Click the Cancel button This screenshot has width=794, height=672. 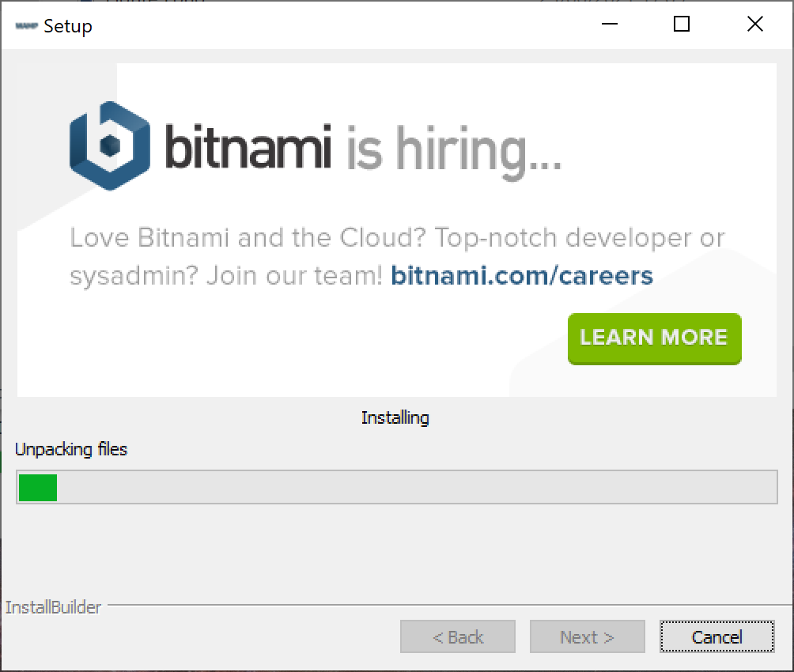click(x=716, y=636)
